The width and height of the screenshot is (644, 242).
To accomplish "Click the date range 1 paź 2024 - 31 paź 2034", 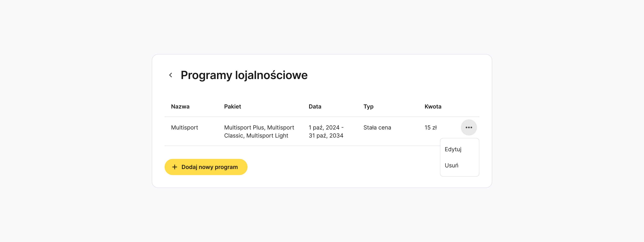I will pos(326,131).
